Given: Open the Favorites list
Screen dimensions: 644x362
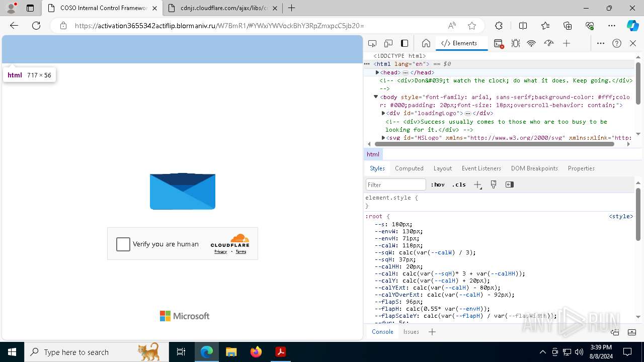Looking at the screenshot, I should click(x=545, y=26).
